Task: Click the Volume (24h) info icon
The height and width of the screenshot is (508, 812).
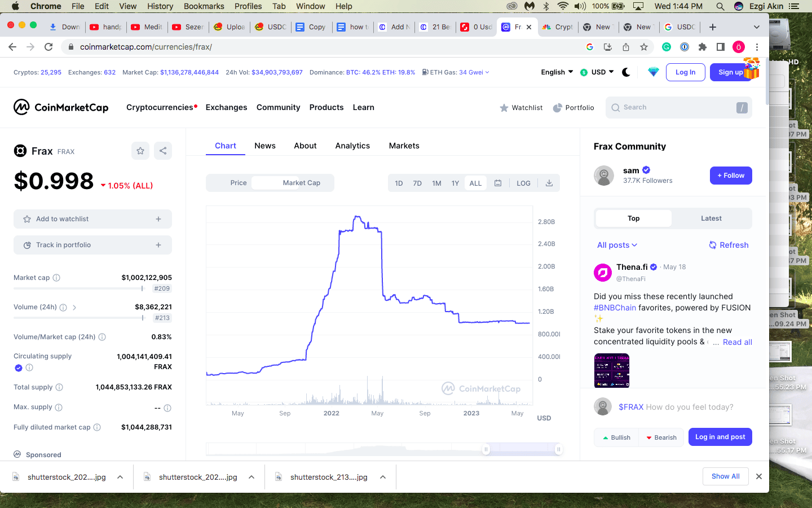Action: point(63,308)
